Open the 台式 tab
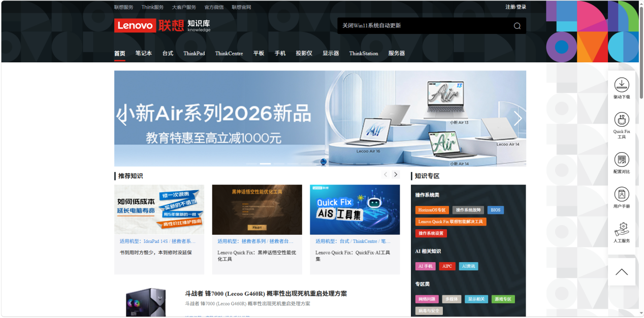The width and height of the screenshot is (644, 318). [168, 53]
